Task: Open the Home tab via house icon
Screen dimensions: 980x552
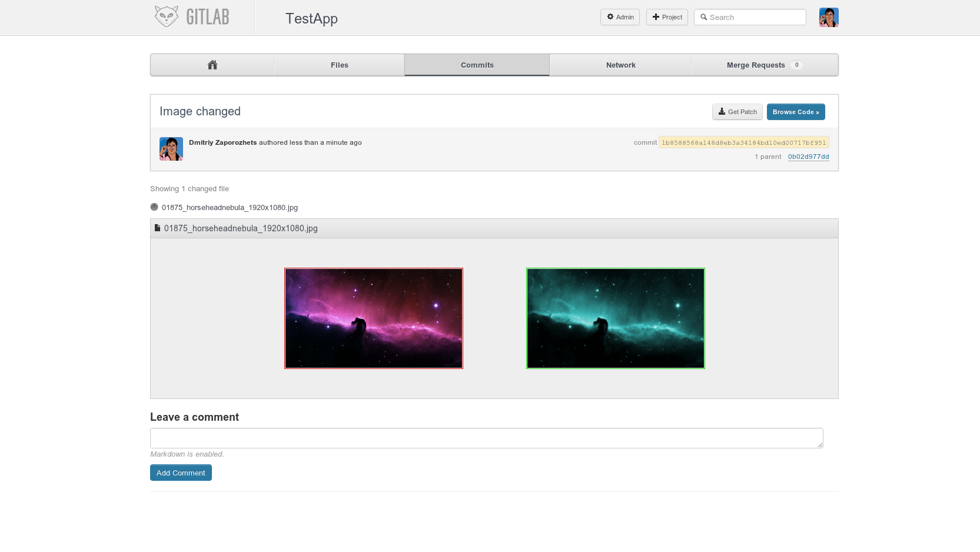Action: coord(212,65)
